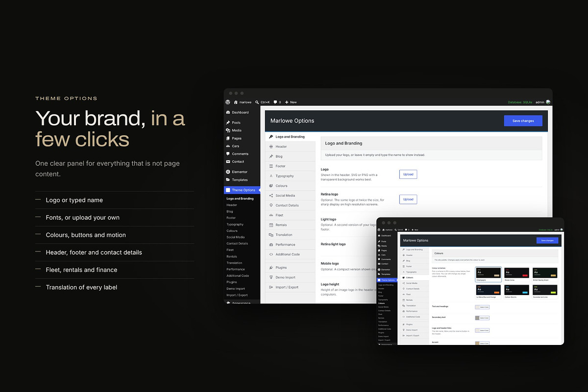Select the Logo and Branding options tab
The height and width of the screenshot is (392, 588).
coord(290,137)
